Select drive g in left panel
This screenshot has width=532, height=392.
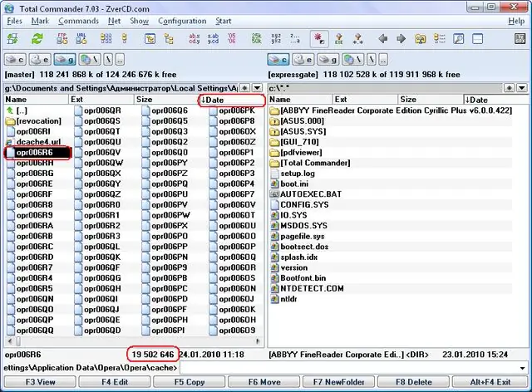[x=65, y=60]
